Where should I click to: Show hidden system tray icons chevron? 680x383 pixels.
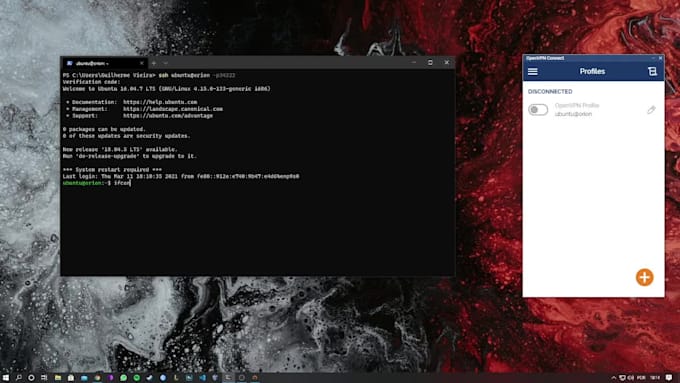[614, 378]
